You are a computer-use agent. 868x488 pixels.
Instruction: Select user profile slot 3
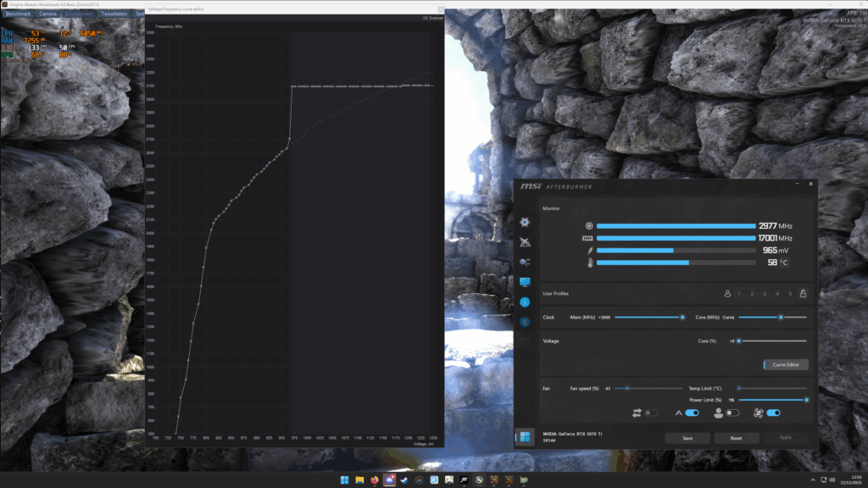pyautogui.click(x=765, y=294)
